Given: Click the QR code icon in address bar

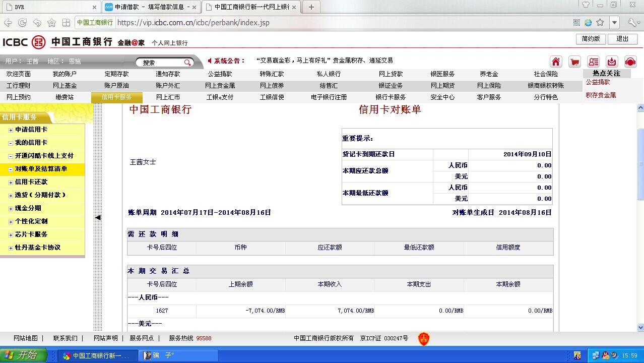Looking at the screenshot, I should (x=577, y=23).
